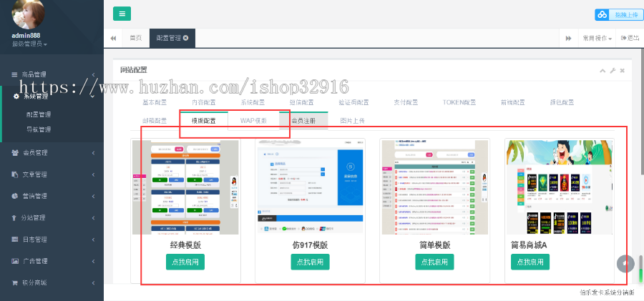Close the 网站配置 panel

[623, 71]
